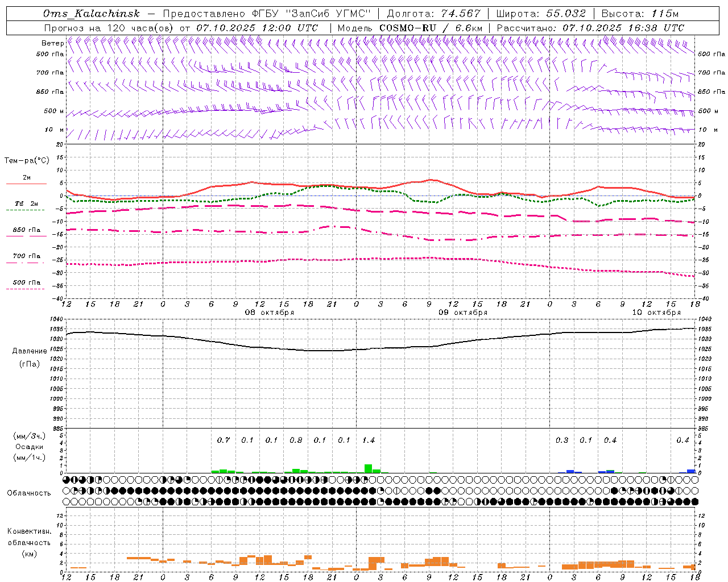This screenshot has height=582, width=728.
Task: Select the Прогноз на 120 часа(ов) text
Action: point(109,28)
